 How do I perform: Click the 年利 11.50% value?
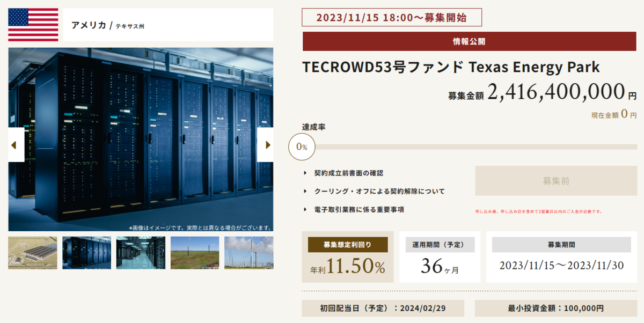(348, 267)
